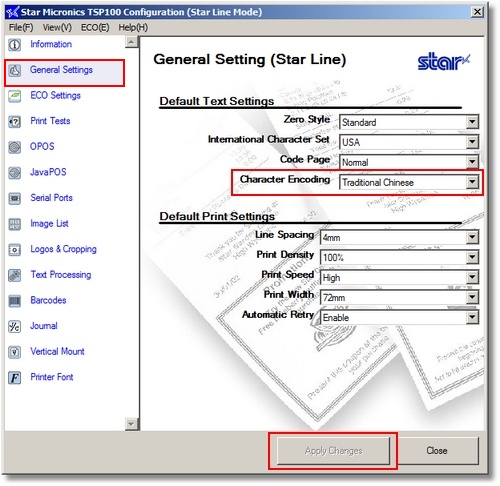
Task: Click the Print Tests icon
Action: point(14,121)
